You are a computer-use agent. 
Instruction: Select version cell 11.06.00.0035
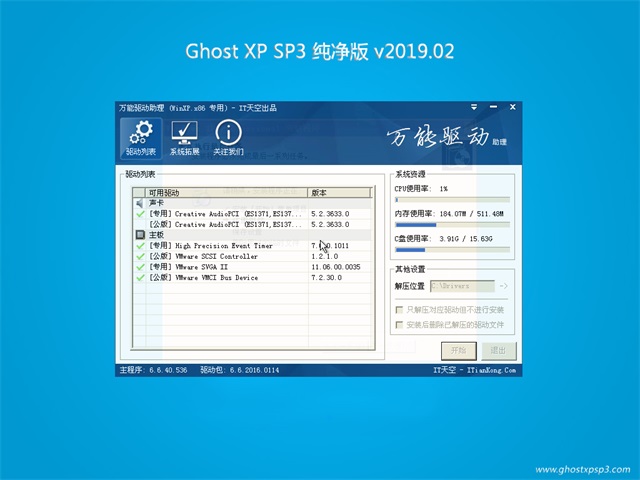336,267
